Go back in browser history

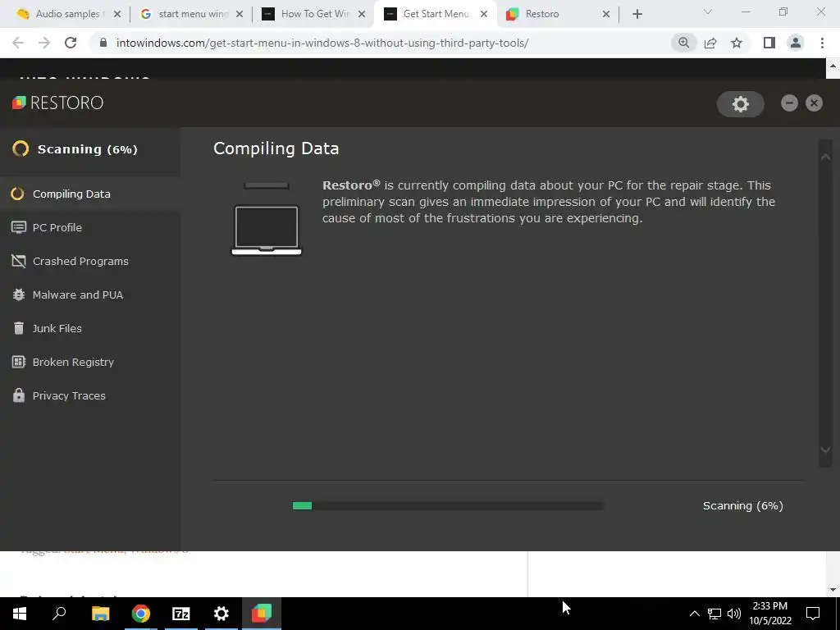[x=18, y=43]
